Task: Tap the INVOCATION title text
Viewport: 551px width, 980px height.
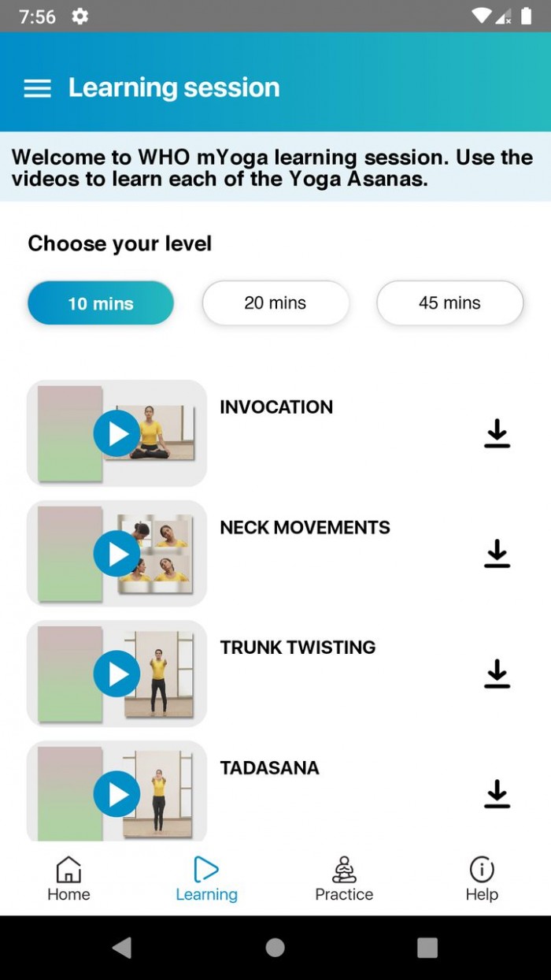Action: tap(276, 407)
